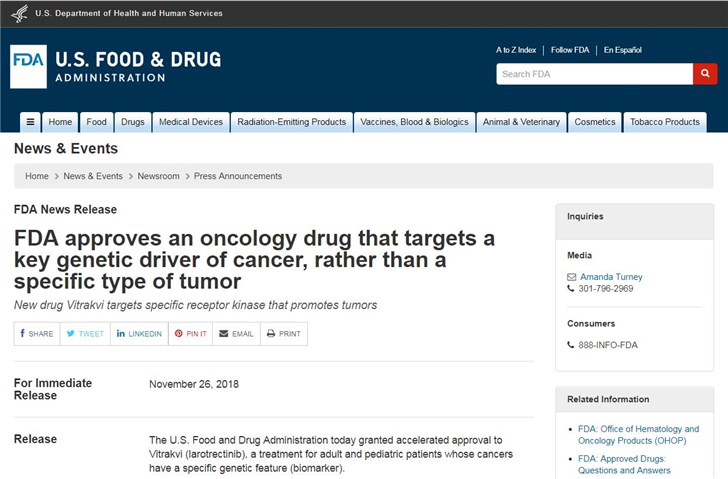Navigate to Newsroom breadcrumb link
Viewport: 728px width, 479px height.
158,176
